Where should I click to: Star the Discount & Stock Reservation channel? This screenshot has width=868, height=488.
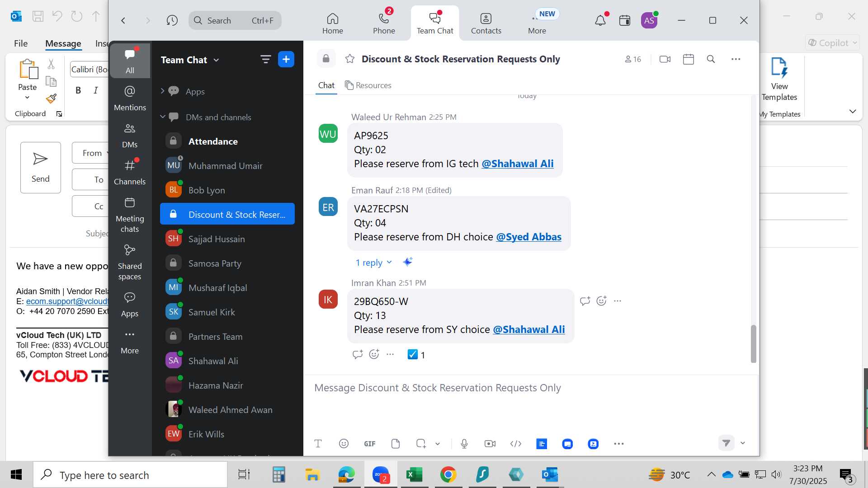pyautogui.click(x=350, y=59)
